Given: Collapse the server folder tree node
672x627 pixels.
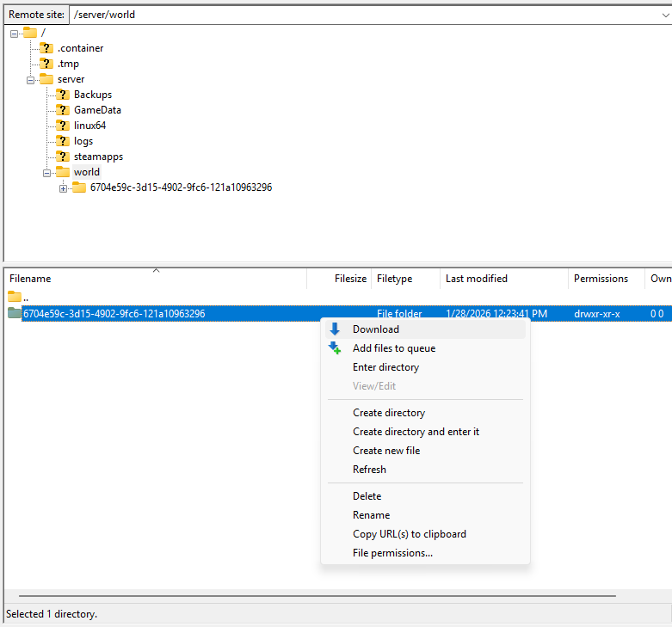Looking at the screenshot, I should pos(31,79).
